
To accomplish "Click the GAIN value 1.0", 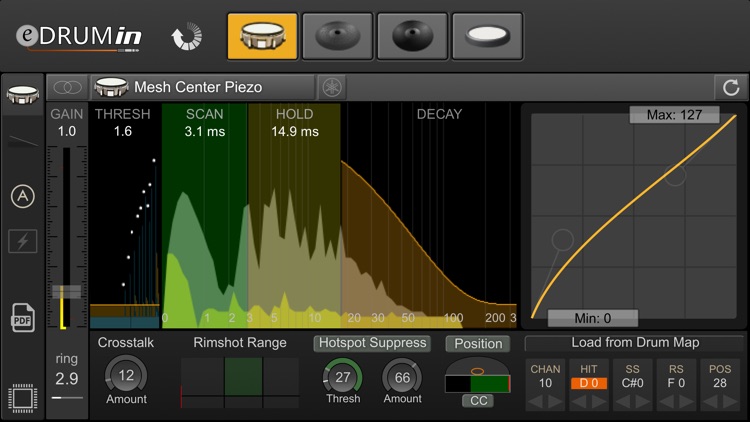I will click(x=67, y=131).
